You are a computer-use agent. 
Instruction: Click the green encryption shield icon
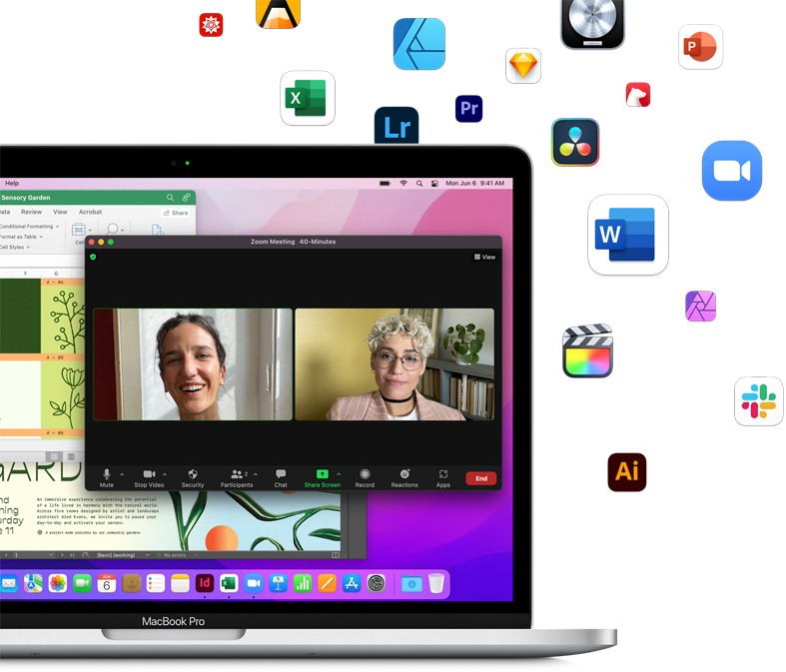(x=94, y=257)
